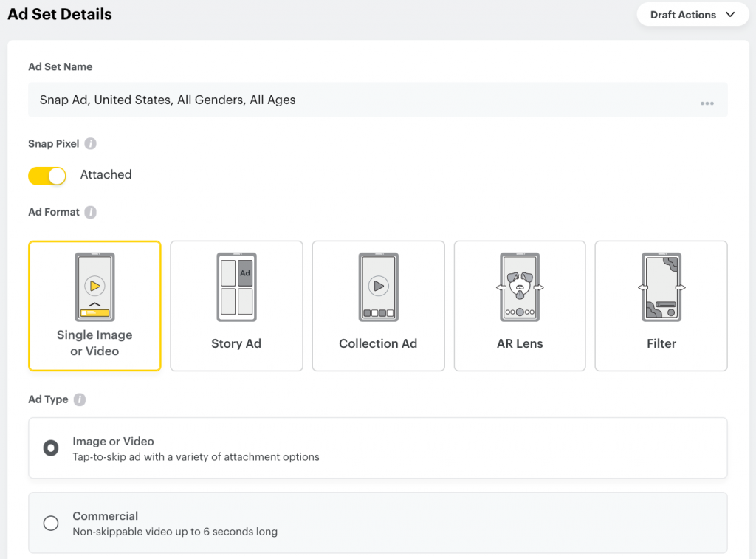Choose the Story Ad format icon

coord(236,287)
